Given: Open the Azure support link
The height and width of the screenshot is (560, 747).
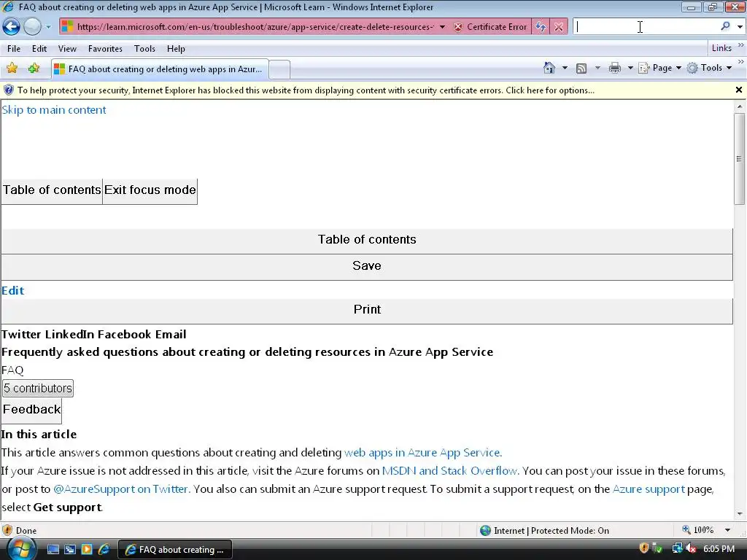Looking at the screenshot, I should 649,489.
